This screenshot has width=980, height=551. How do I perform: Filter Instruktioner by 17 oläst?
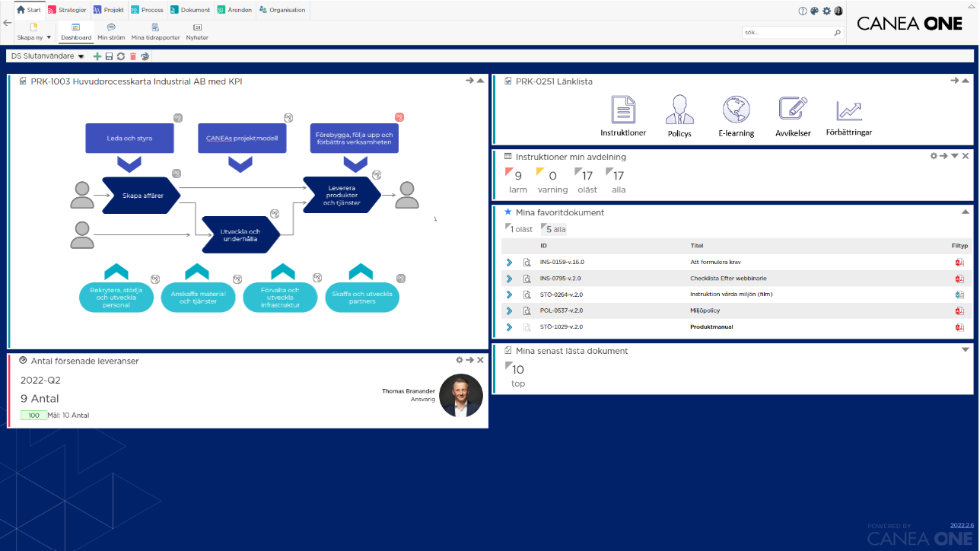click(587, 181)
